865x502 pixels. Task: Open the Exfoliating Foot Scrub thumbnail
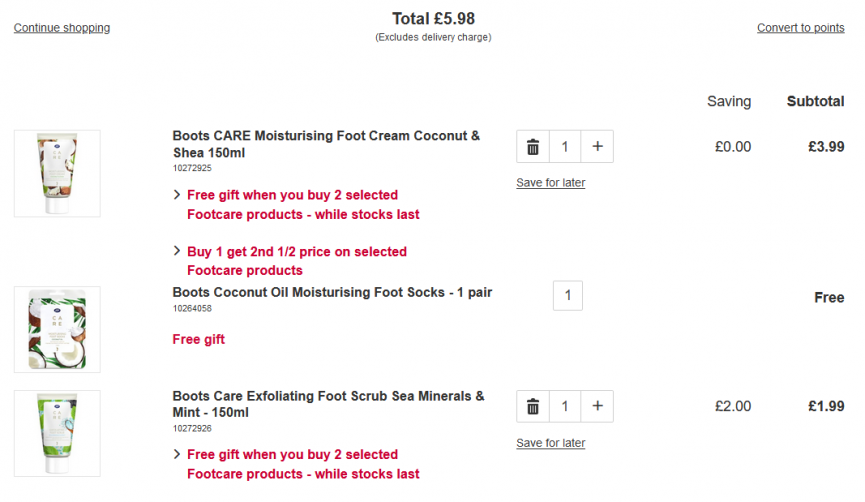(57, 434)
